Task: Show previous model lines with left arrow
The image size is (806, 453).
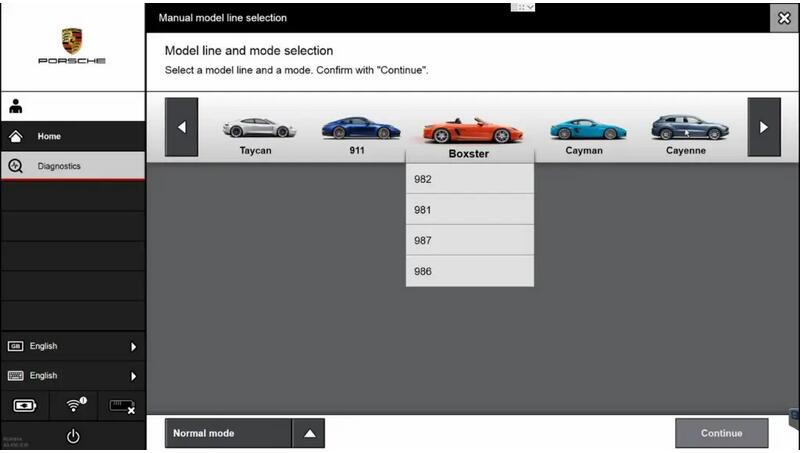Action: [x=181, y=127]
